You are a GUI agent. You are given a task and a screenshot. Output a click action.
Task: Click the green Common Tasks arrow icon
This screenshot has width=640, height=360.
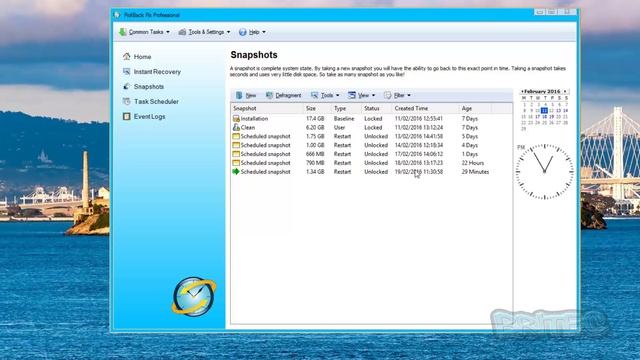click(x=122, y=32)
